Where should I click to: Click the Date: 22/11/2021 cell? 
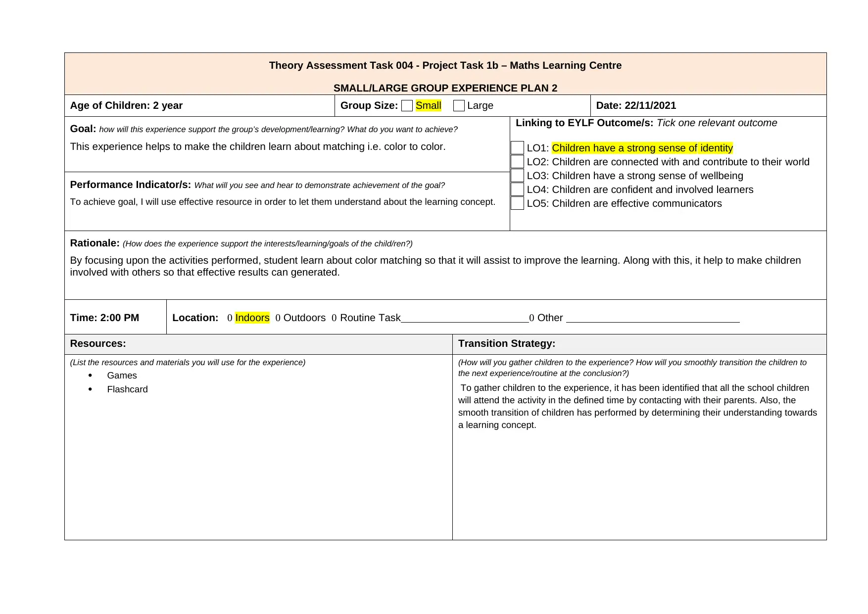tap(708, 106)
